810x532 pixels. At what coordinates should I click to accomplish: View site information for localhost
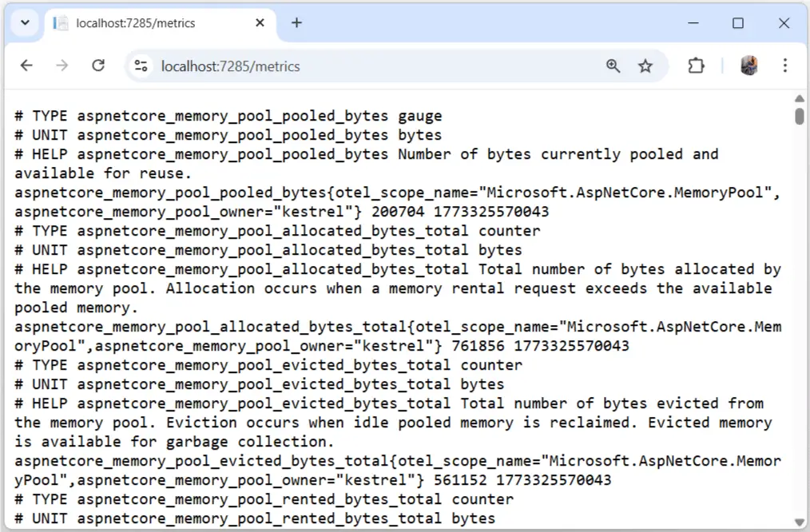[141, 66]
